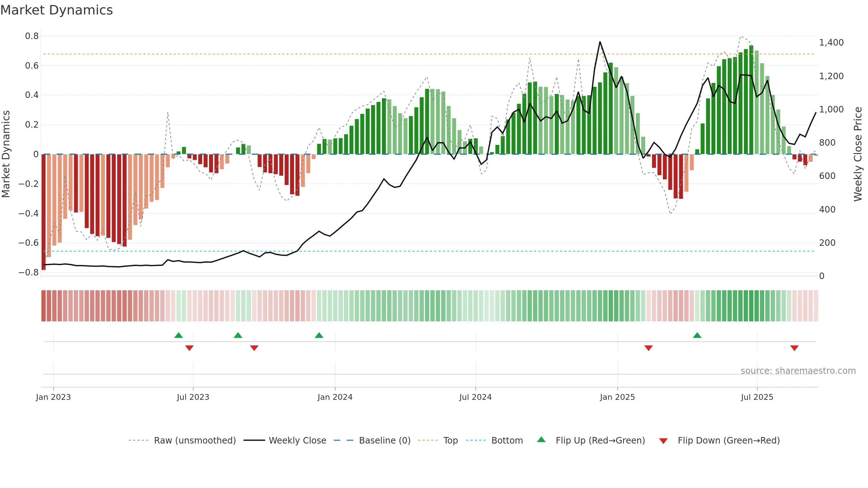Select the red flip-down marker after Jan 2025

(648, 348)
